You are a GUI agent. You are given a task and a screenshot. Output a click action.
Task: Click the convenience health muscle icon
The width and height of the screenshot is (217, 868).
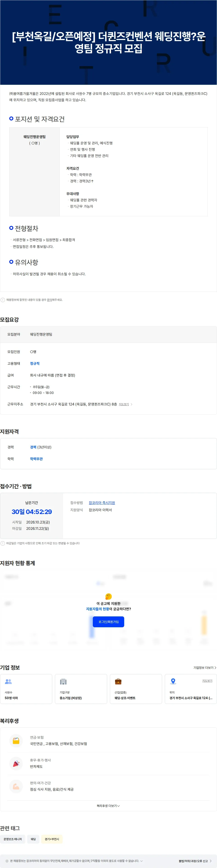(x=16, y=786)
